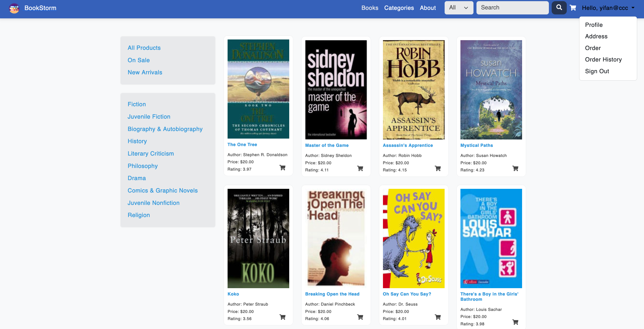644x329 pixels.
Task: Open the About page link
Action: click(427, 8)
